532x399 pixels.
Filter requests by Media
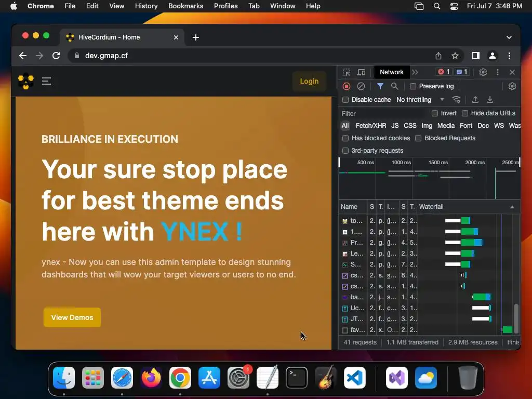[x=446, y=126]
